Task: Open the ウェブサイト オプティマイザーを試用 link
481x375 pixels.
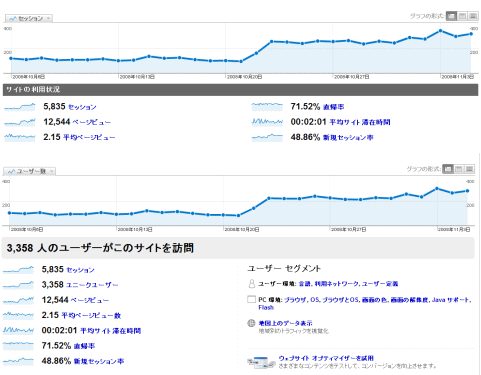Action: click(326, 358)
